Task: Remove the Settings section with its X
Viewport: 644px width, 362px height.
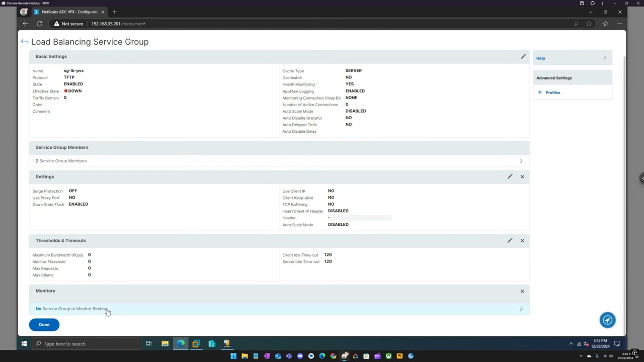Action: click(522, 176)
